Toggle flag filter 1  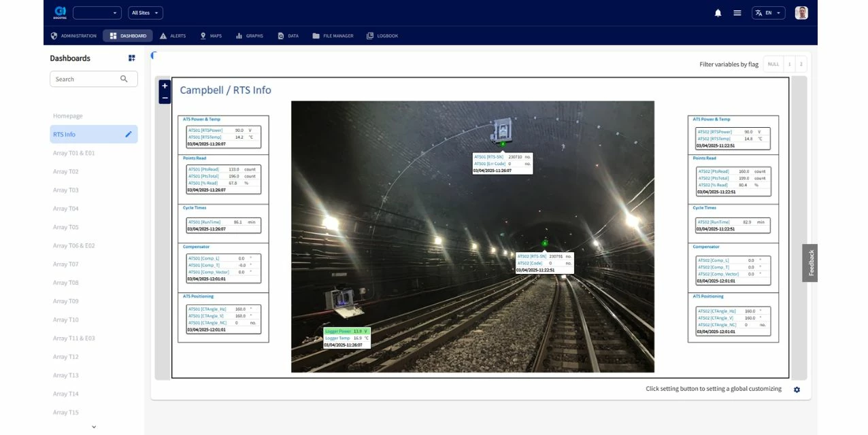pos(789,65)
